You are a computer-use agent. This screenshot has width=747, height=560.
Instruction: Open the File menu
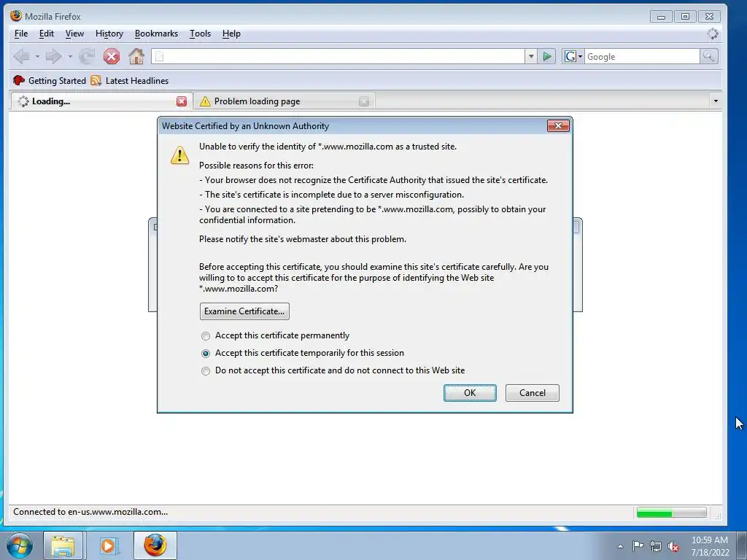click(x=21, y=34)
